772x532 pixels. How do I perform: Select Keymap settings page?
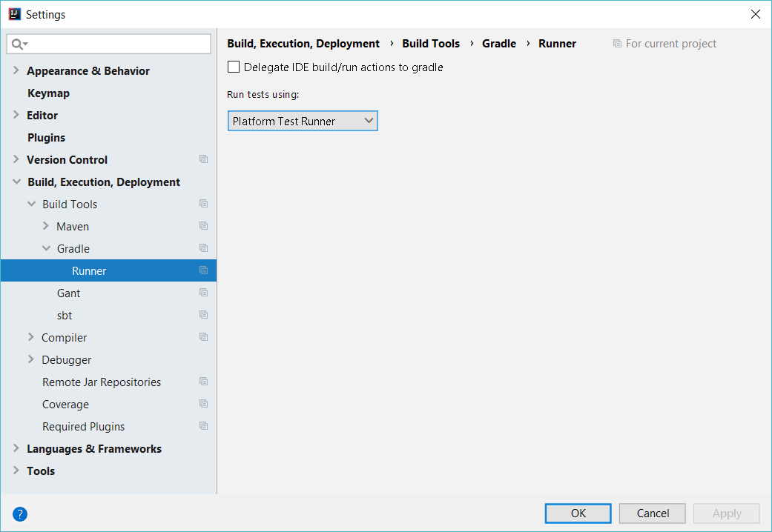tap(48, 93)
